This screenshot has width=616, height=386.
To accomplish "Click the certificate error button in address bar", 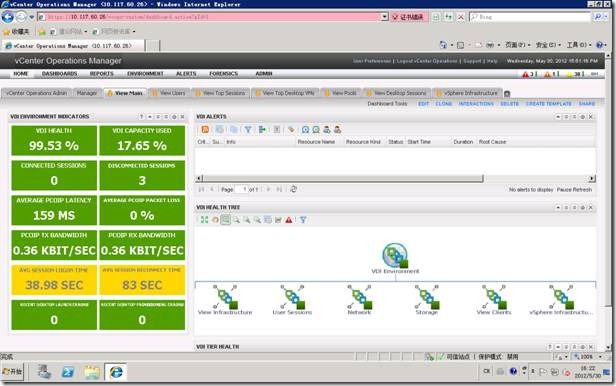I will point(409,17).
